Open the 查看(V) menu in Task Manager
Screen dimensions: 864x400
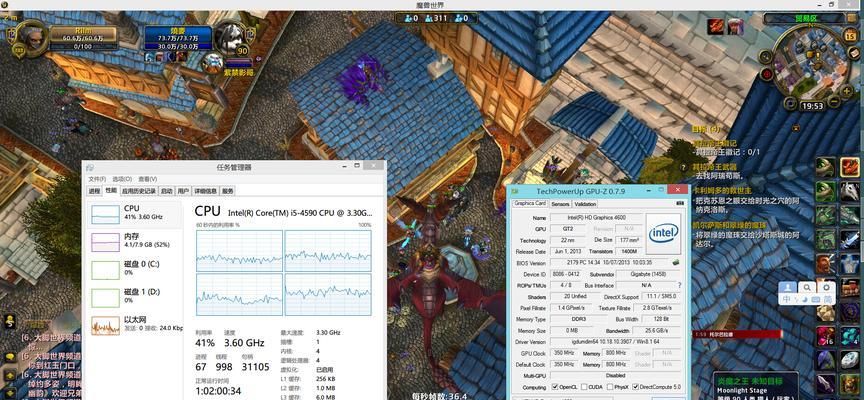[x=148, y=179]
